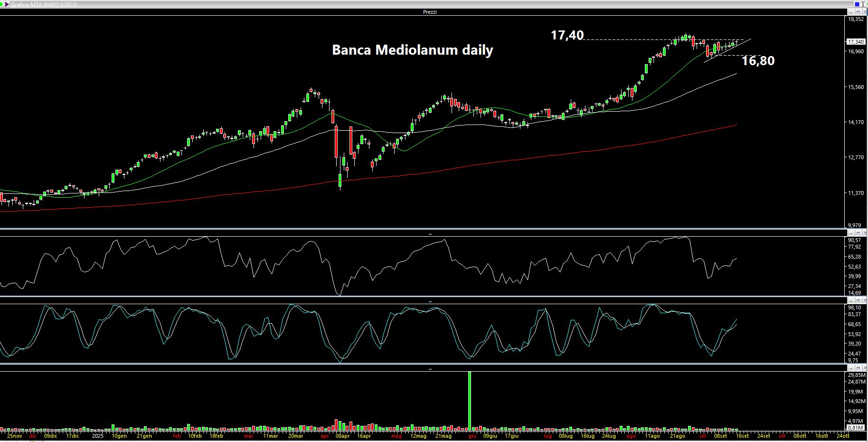
Task: Click the 'Grafico MTA.BMED EOD D' window title
Action: [x=44, y=4]
